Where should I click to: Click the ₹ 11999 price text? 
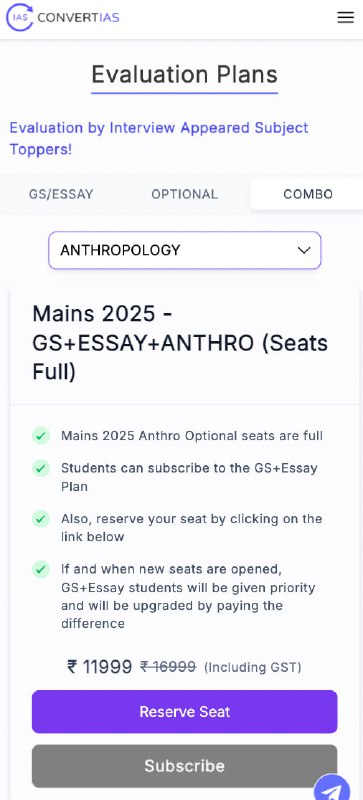coord(100,666)
